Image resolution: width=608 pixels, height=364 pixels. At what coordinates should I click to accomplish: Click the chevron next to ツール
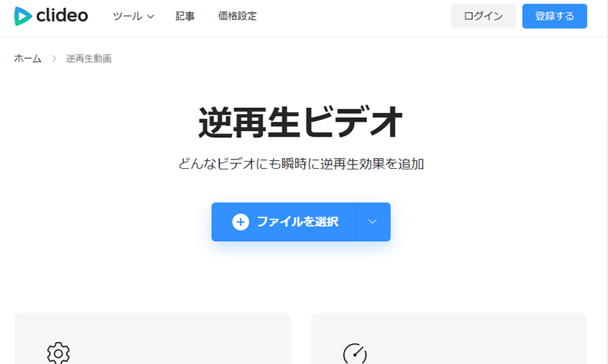click(150, 16)
